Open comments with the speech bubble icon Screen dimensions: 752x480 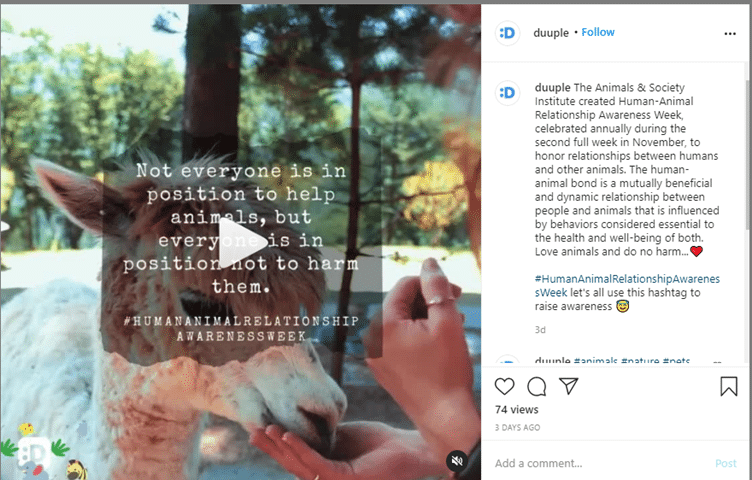(x=536, y=386)
